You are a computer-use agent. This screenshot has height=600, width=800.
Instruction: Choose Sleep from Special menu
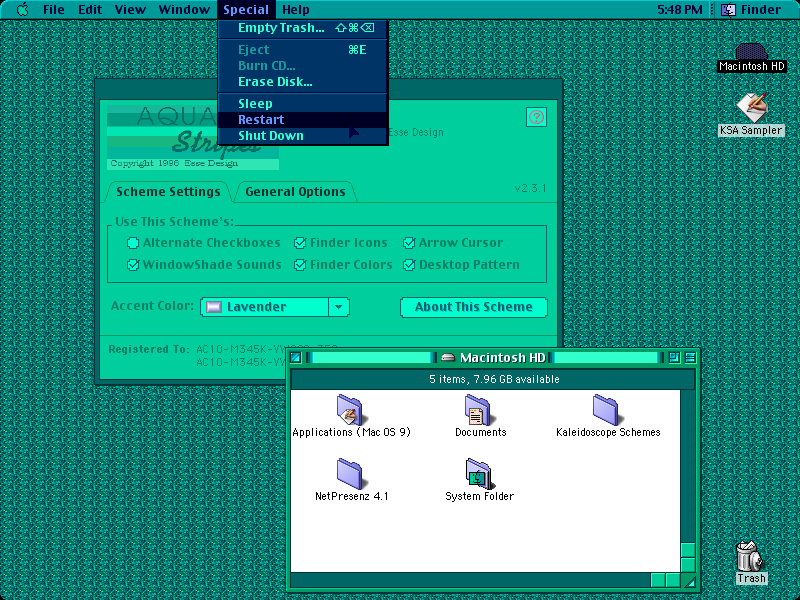pyautogui.click(x=303, y=104)
